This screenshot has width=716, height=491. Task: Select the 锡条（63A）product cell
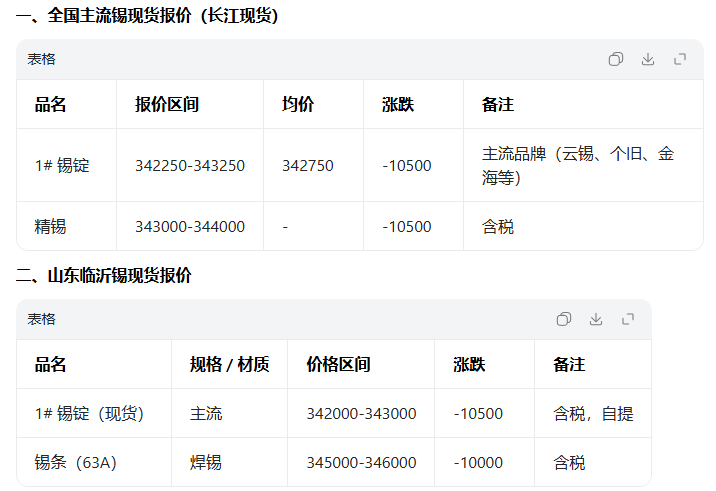click(76, 463)
